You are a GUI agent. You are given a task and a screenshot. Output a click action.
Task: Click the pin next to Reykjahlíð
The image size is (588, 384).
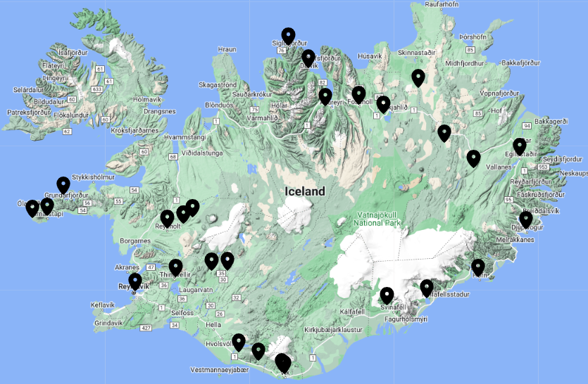(x=383, y=103)
